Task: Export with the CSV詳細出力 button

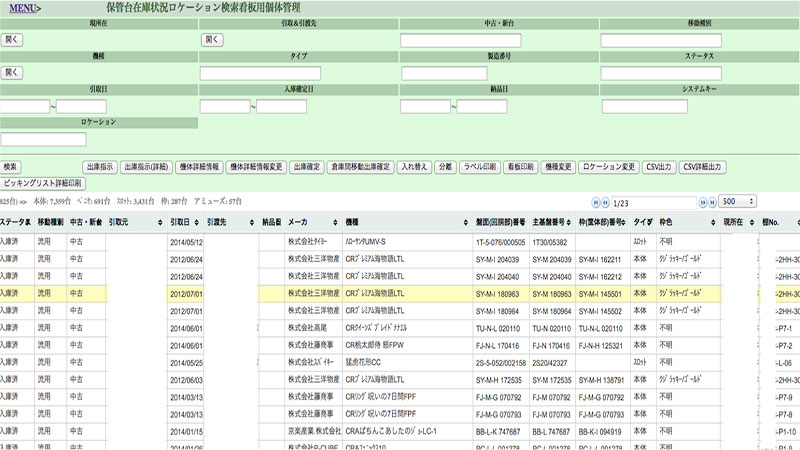Action: (x=702, y=167)
